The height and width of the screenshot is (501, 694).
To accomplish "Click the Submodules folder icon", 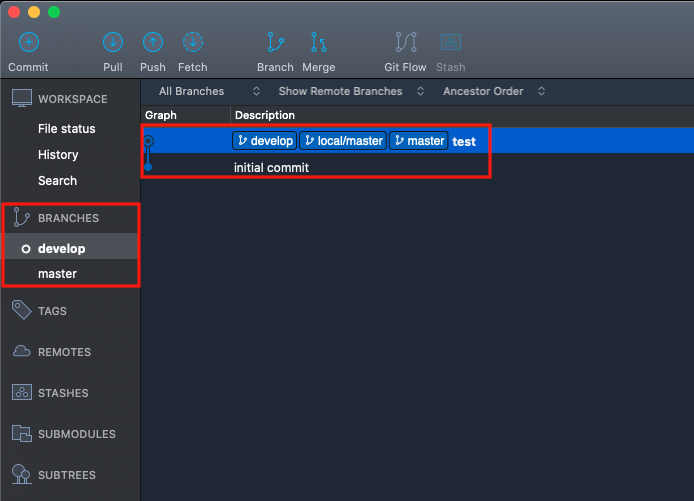I will (22, 433).
